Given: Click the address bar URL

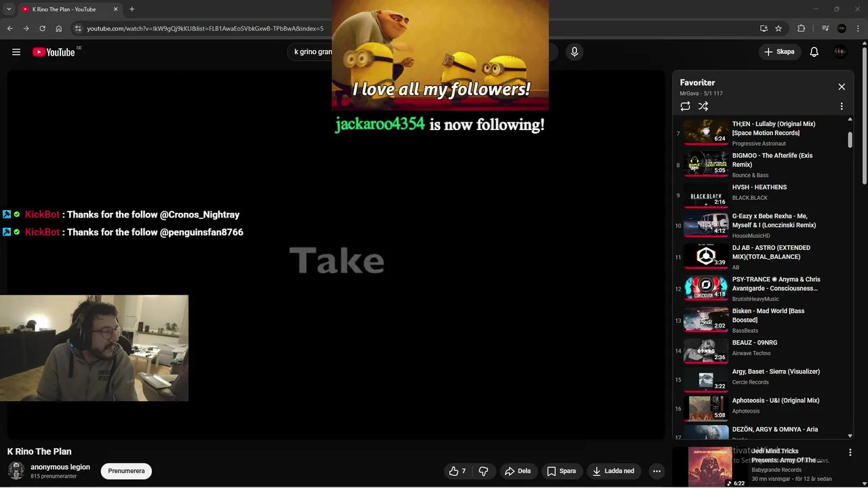Looking at the screenshot, I should click(205, 28).
